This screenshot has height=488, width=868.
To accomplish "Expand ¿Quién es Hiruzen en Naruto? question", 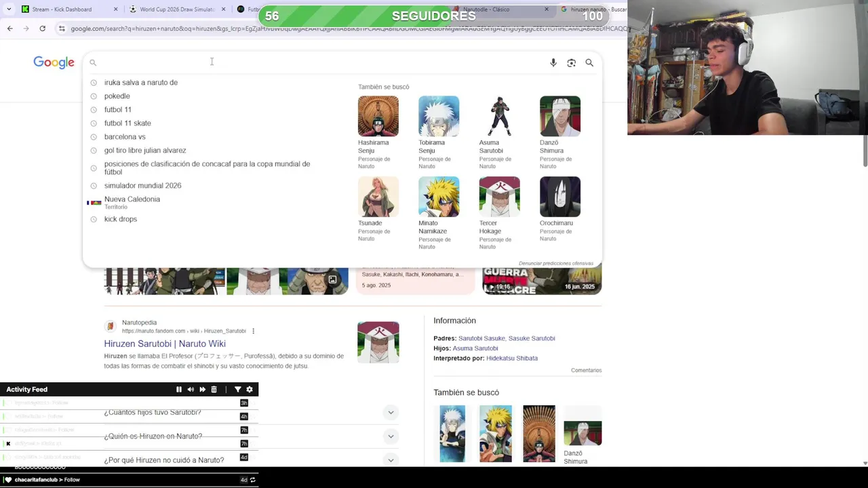I will [x=391, y=436].
